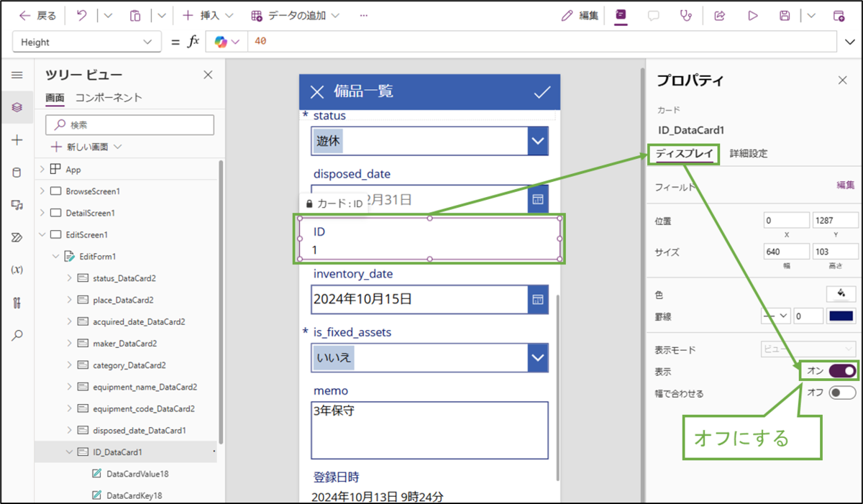
Task: Click the ellipsis more commands button
Action: [x=364, y=15]
